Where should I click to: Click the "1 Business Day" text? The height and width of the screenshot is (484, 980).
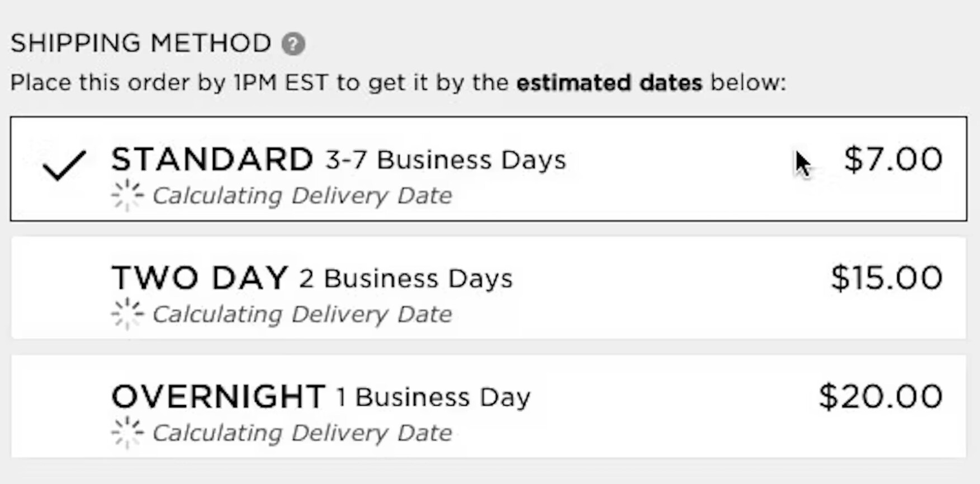click(433, 397)
